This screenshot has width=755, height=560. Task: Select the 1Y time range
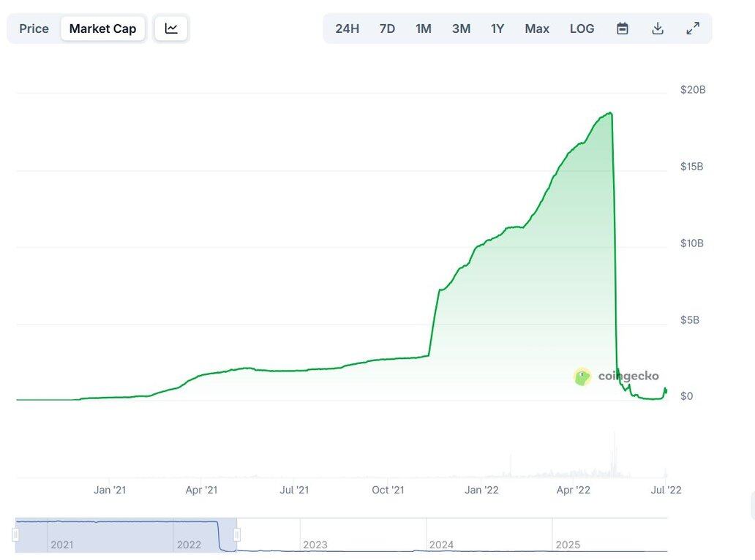[x=497, y=29]
